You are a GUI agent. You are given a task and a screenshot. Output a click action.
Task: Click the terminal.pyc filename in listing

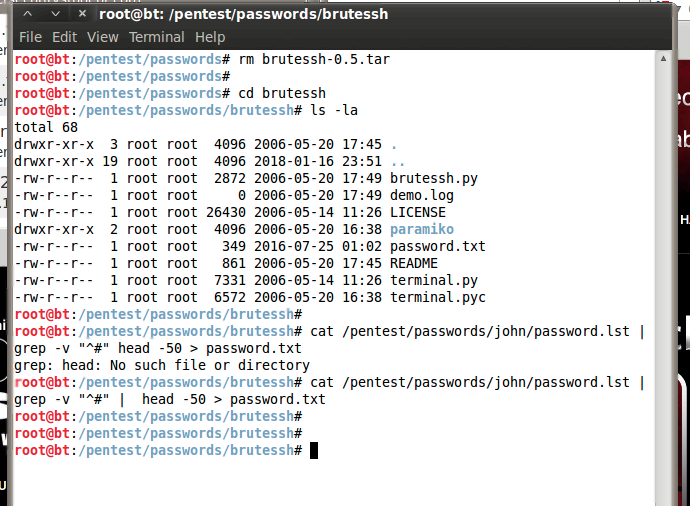pos(438,297)
